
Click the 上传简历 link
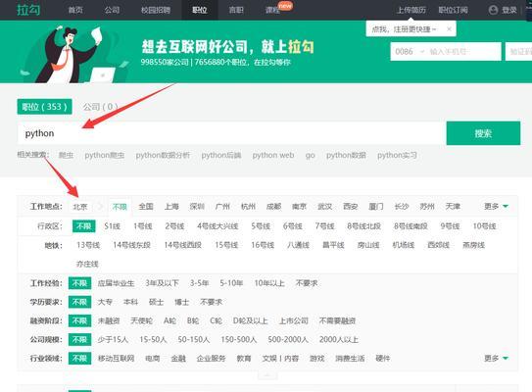(x=411, y=10)
